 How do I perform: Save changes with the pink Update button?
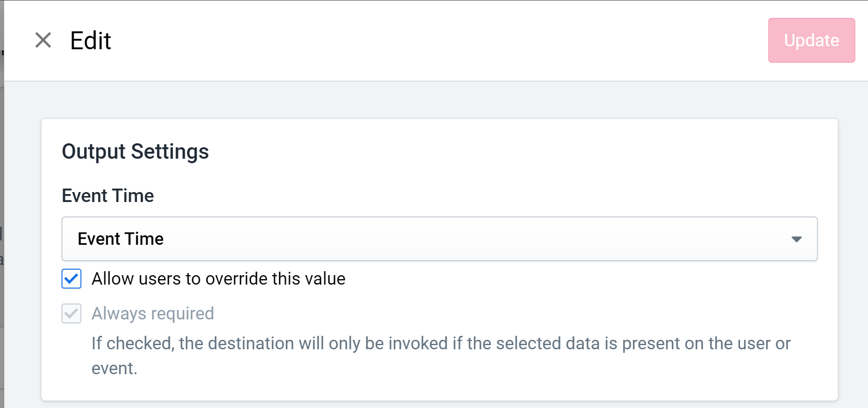coord(812,40)
